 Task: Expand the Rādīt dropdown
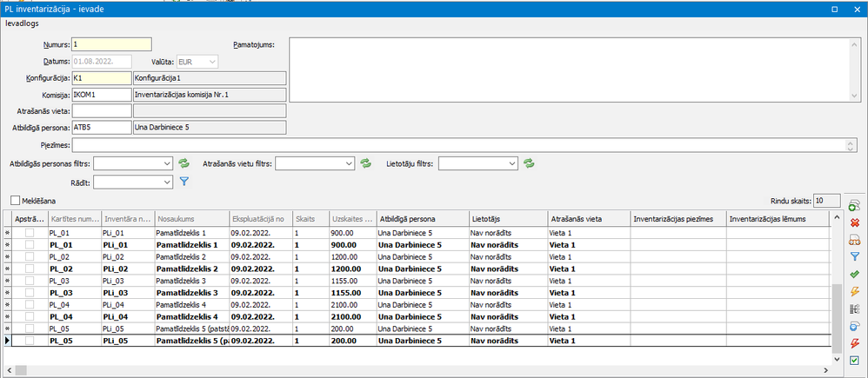[167, 182]
